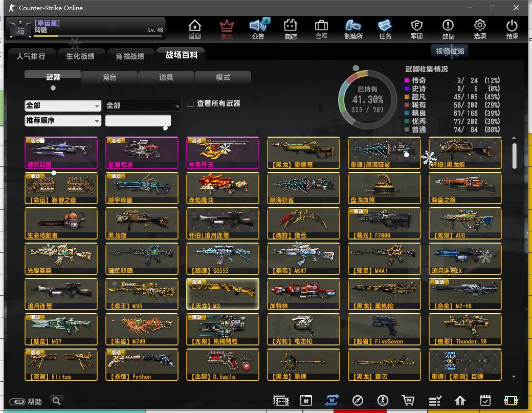Screen dimensions: 532x413
Task: Click the film strip icon in the bottom bar
Action: click(x=511, y=401)
